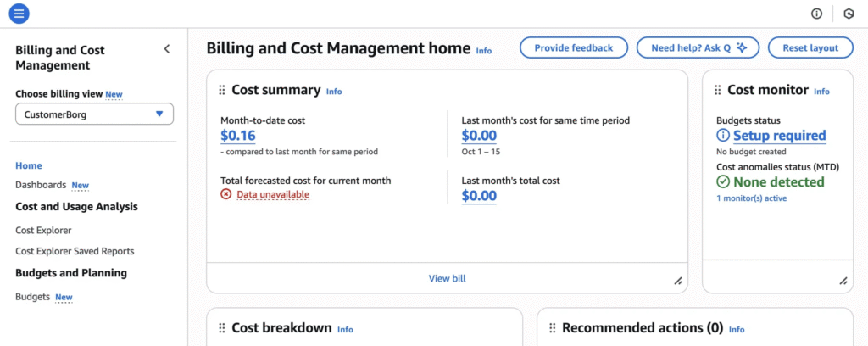Viewport: 868px width, 346px height.
Task: Click the Cost monitor resize corner handle
Action: [843, 281]
